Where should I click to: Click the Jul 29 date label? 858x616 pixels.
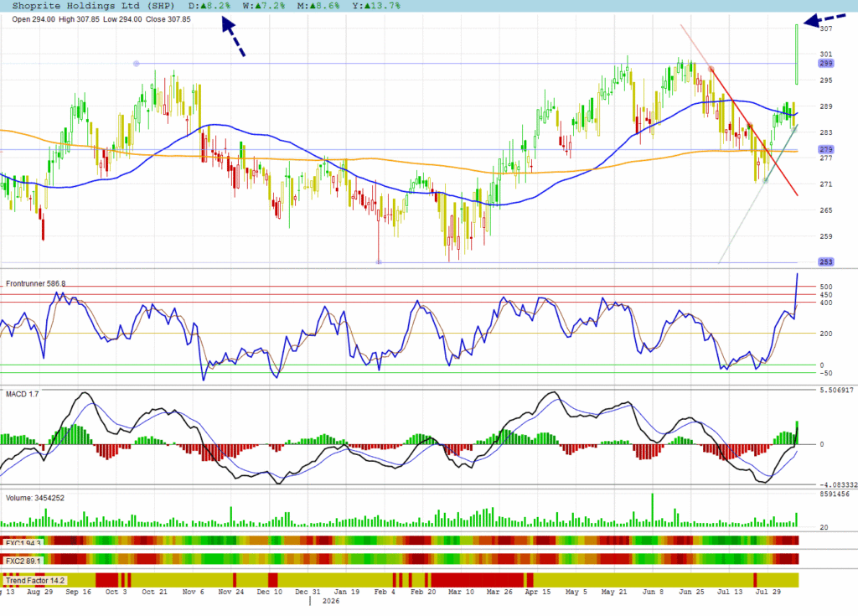click(768, 592)
